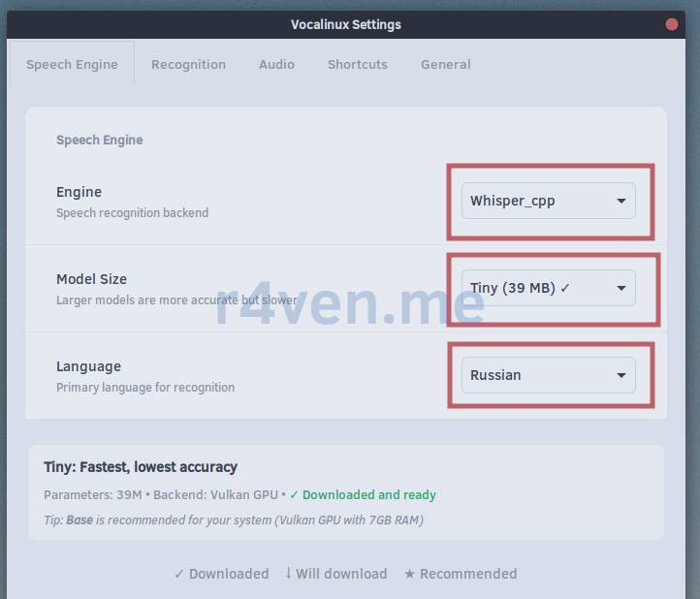
Task: Open the Audio tab
Action: [276, 64]
